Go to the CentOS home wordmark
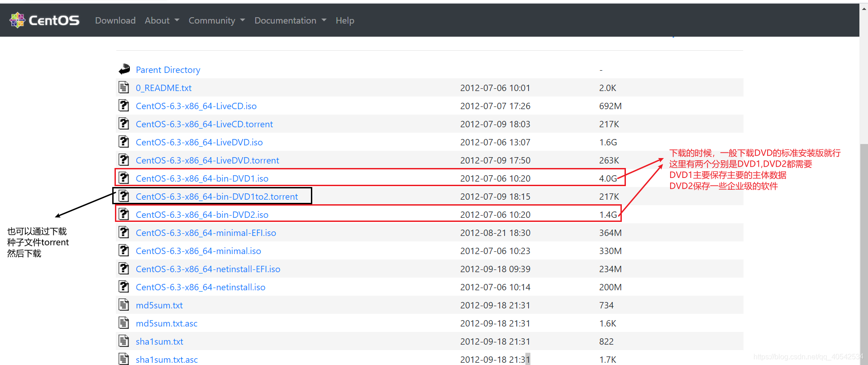 (x=54, y=20)
